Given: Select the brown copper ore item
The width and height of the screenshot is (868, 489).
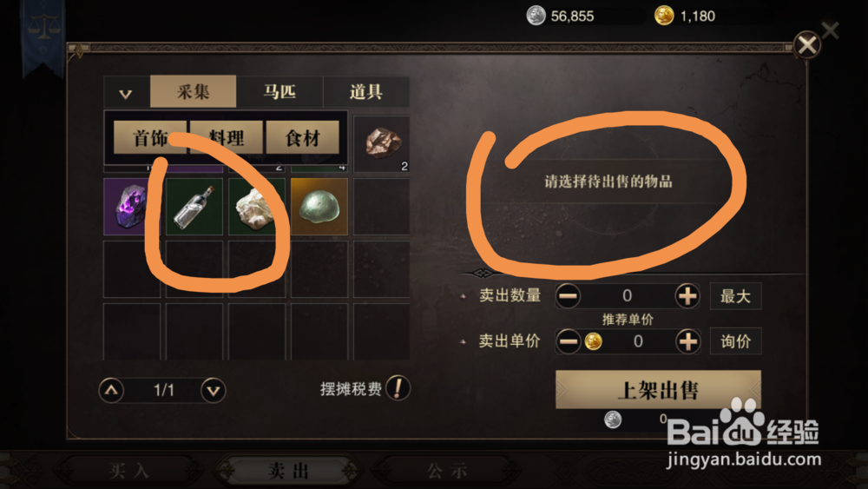Looking at the screenshot, I should 381,144.
